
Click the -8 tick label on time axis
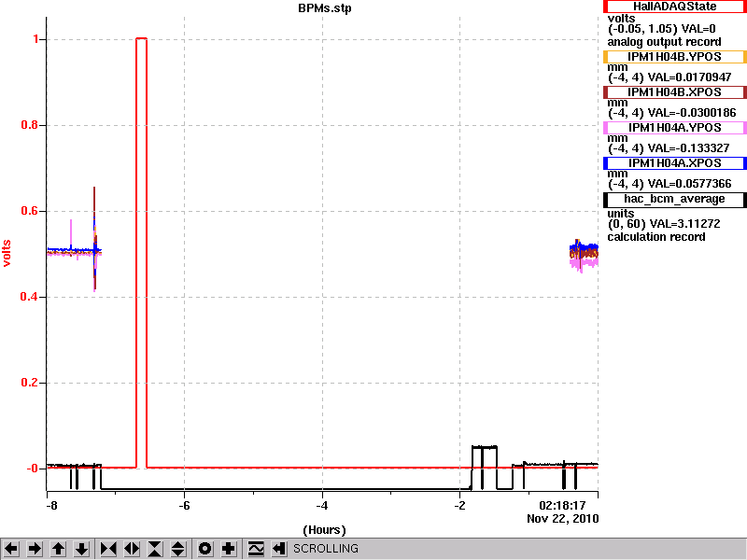51,506
